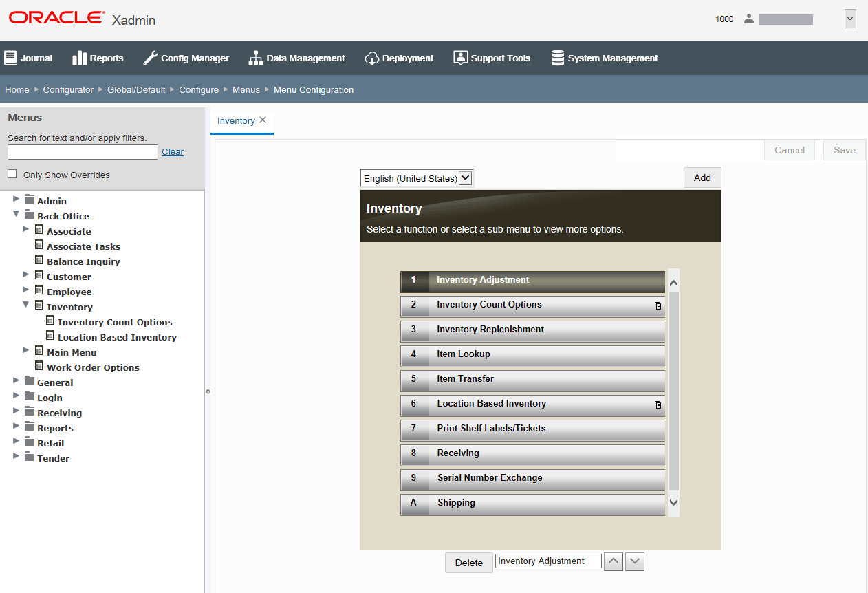
Task: Click the Cancel button
Action: point(790,150)
